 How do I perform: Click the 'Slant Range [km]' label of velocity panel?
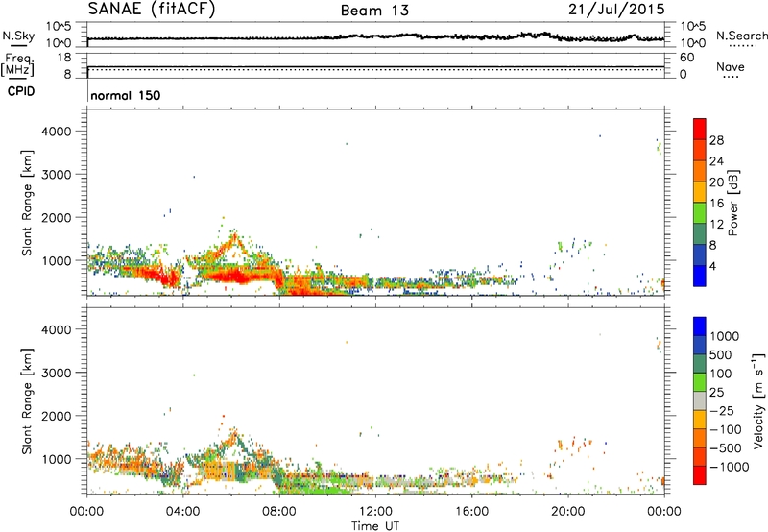coord(27,400)
